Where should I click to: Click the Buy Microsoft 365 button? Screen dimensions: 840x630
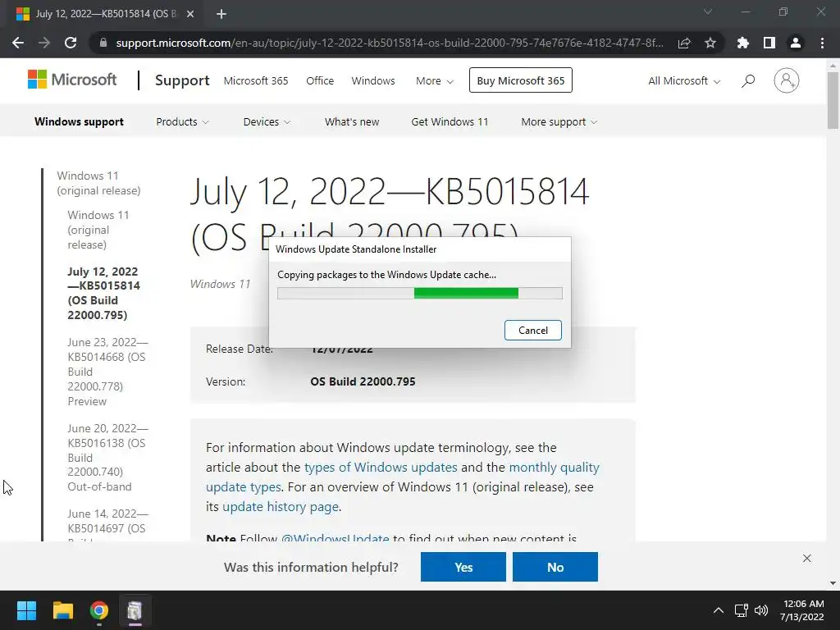[521, 80]
